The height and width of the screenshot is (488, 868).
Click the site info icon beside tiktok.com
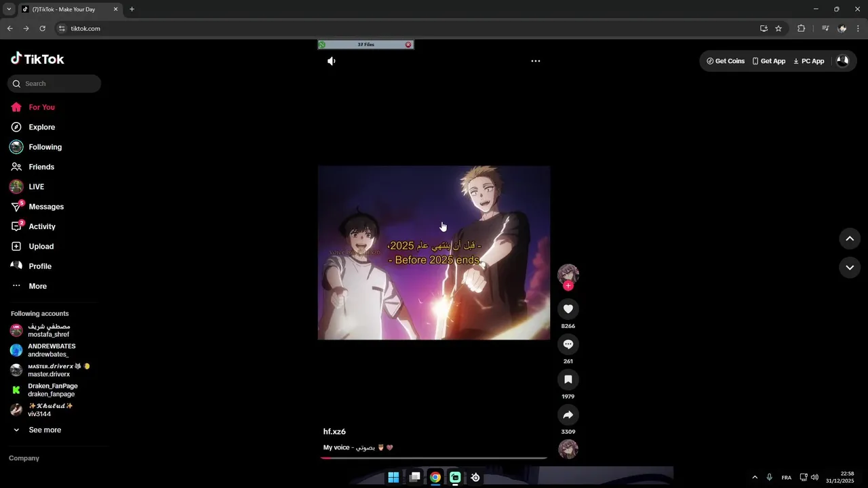pyautogui.click(x=62, y=28)
